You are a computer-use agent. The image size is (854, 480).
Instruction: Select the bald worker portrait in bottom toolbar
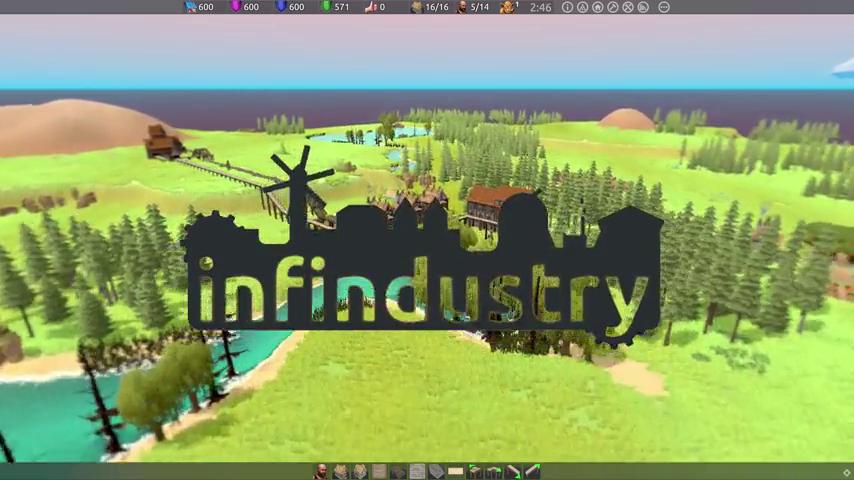pos(321,471)
